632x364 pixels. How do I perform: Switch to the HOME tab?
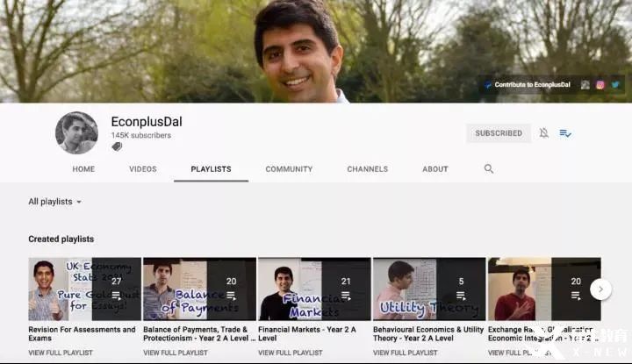pos(83,169)
